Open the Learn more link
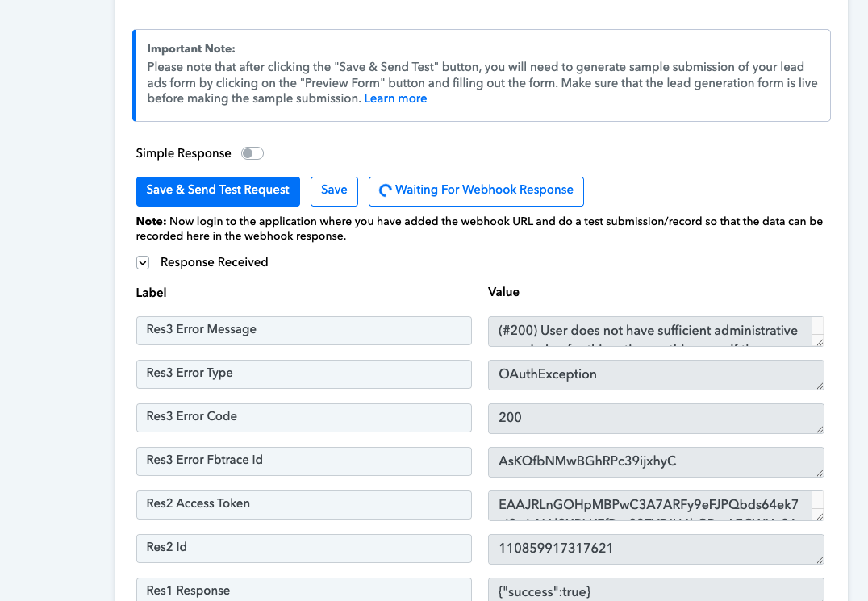The image size is (868, 601). click(x=395, y=98)
